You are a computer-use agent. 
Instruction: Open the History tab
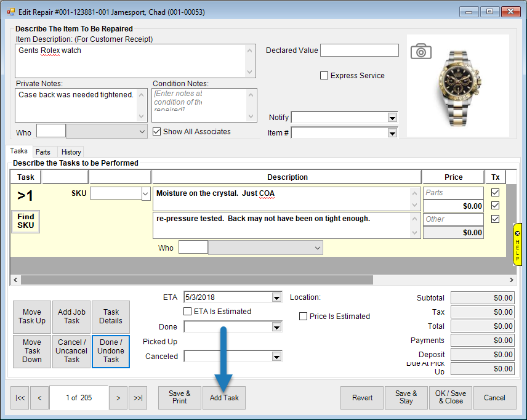pyautogui.click(x=71, y=152)
